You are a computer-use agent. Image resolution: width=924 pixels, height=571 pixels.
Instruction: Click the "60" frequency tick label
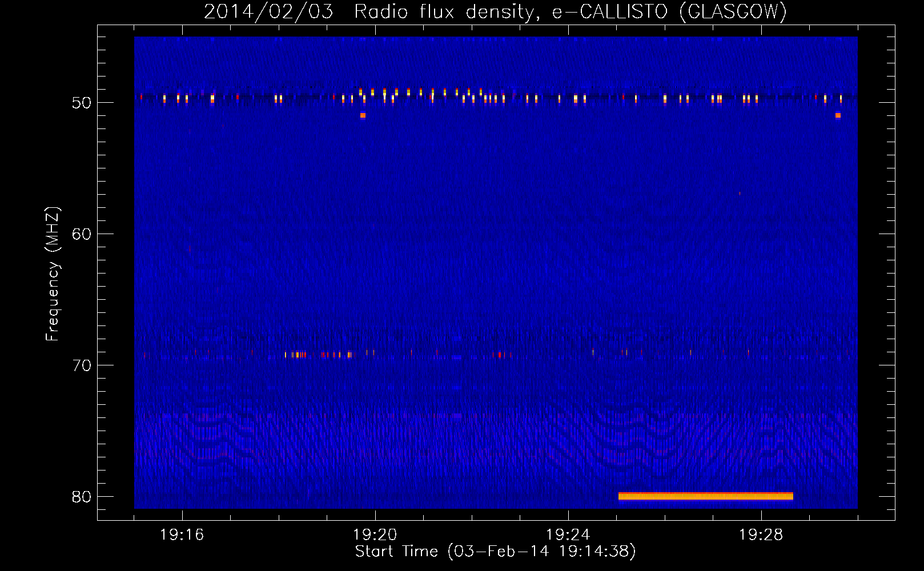(x=82, y=234)
